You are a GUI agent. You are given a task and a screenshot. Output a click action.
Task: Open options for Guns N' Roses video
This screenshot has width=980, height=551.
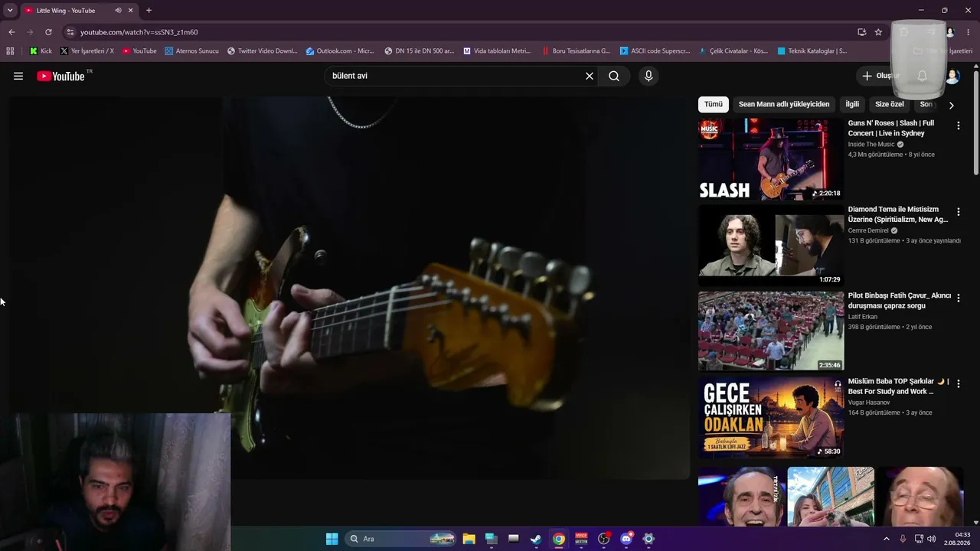coord(959,126)
